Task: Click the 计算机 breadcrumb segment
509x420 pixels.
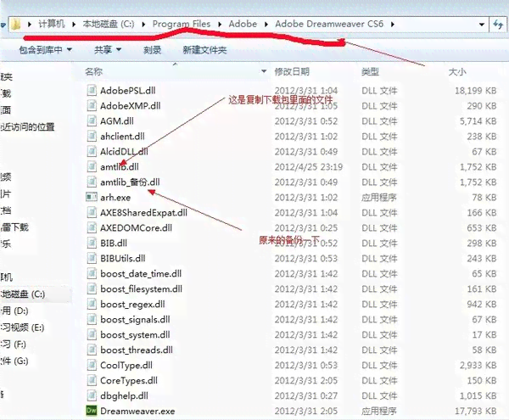Action: click(52, 24)
